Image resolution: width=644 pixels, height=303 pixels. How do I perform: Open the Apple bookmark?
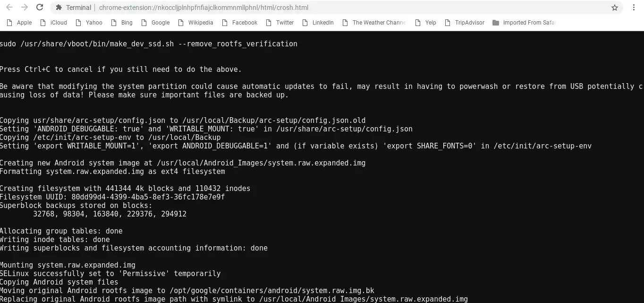pos(19,22)
